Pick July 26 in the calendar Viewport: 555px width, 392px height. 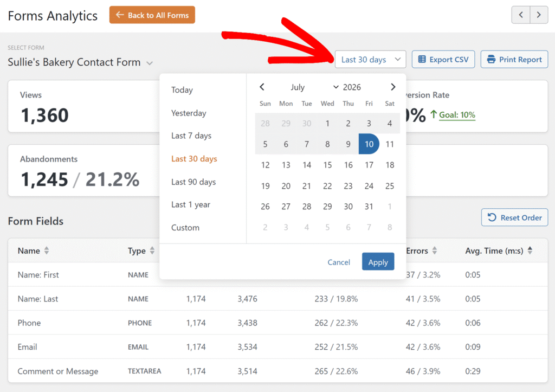265,207
